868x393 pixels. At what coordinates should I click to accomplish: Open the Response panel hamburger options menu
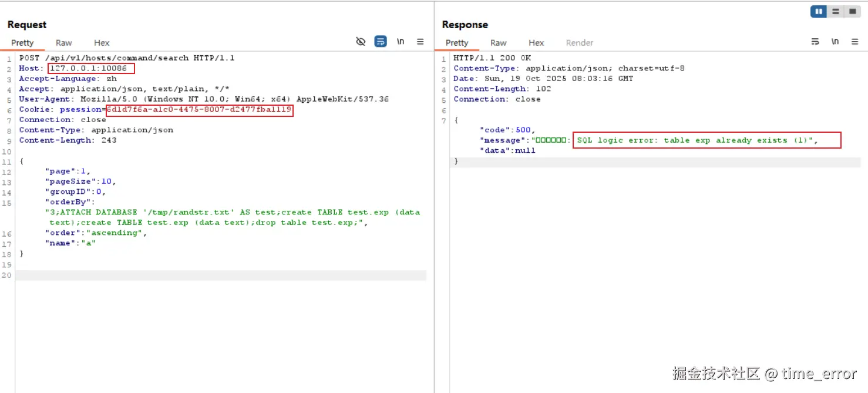point(855,42)
